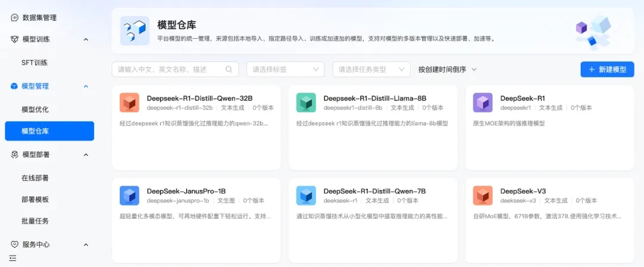Viewport: 644px width, 267px height.
Task: Collapse the 模型训练 sidebar section
Action: pyautogui.click(x=85, y=39)
